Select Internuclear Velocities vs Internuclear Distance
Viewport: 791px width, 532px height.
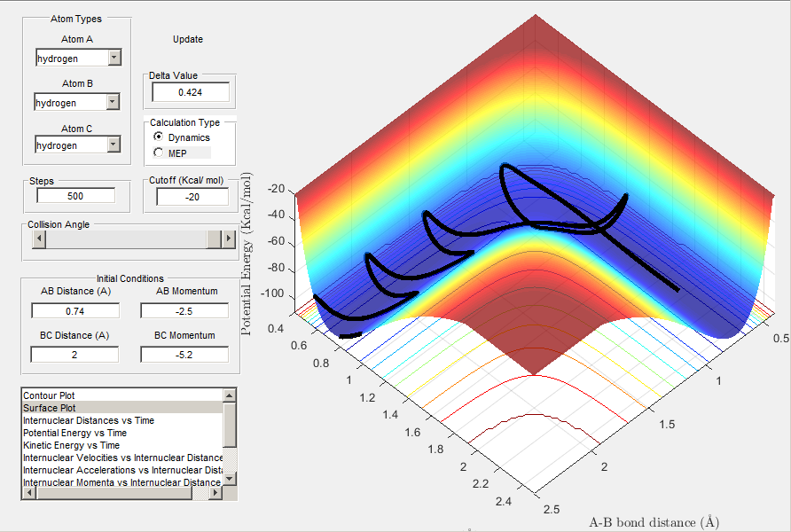(x=122, y=458)
